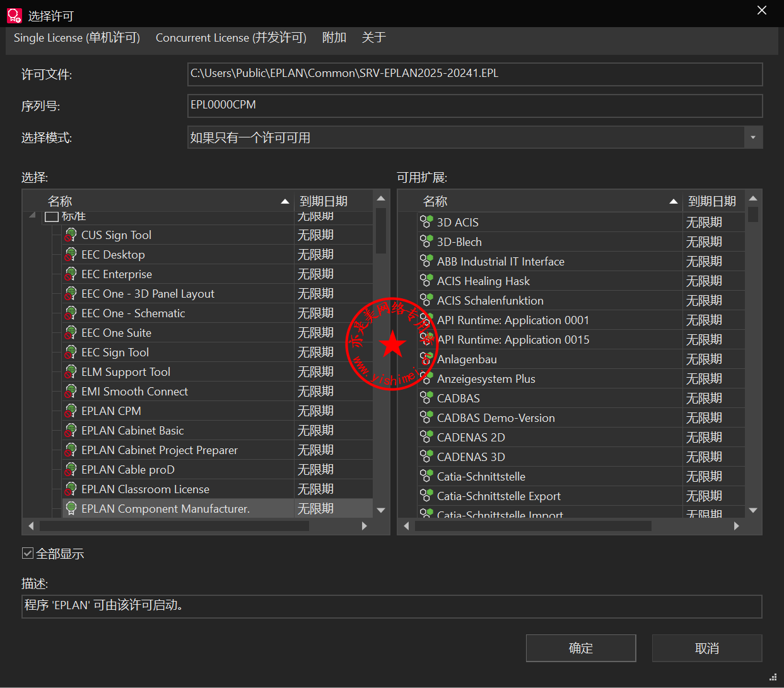Click the CADBAS extension module icon
The width and height of the screenshot is (784, 688).
click(x=426, y=398)
